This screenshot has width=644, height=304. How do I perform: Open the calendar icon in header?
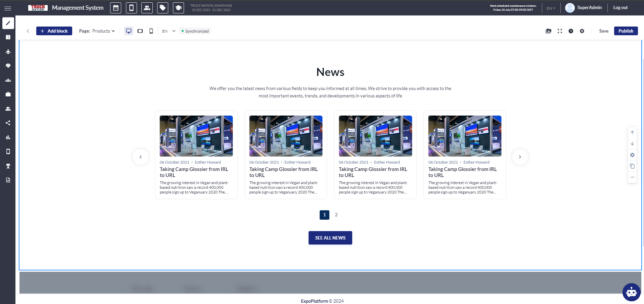[116, 8]
